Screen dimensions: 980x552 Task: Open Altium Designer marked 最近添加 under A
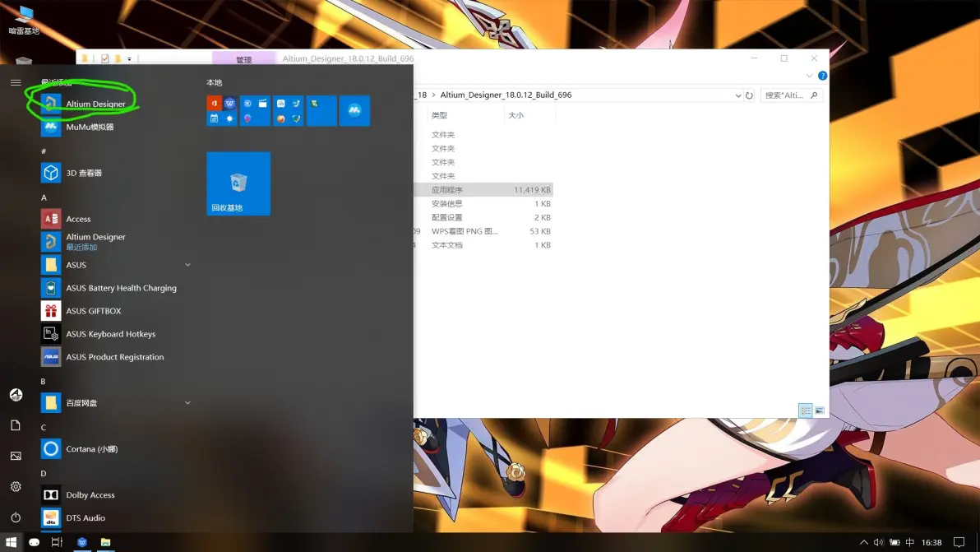pos(95,241)
